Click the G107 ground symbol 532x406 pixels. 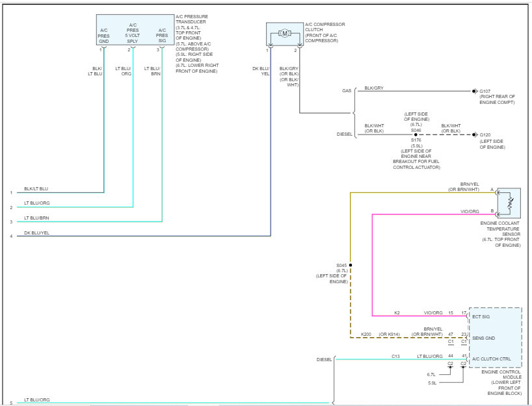pyautogui.click(x=475, y=91)
